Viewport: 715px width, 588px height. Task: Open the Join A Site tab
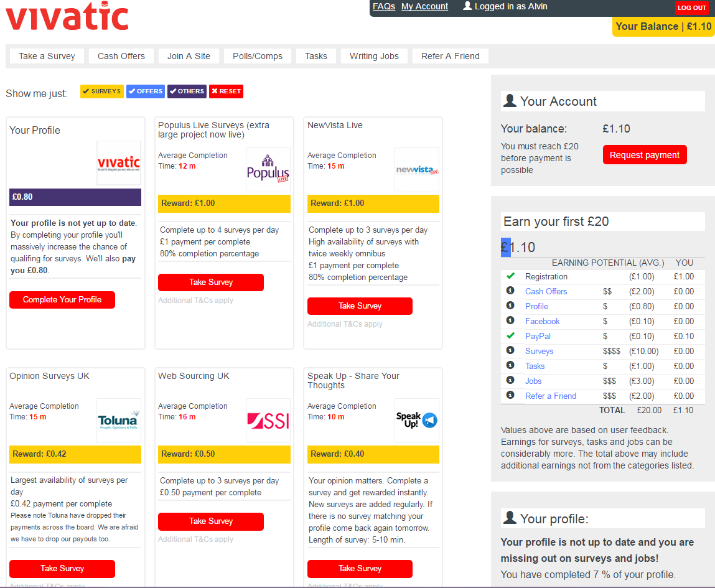[x=189, y=56]
